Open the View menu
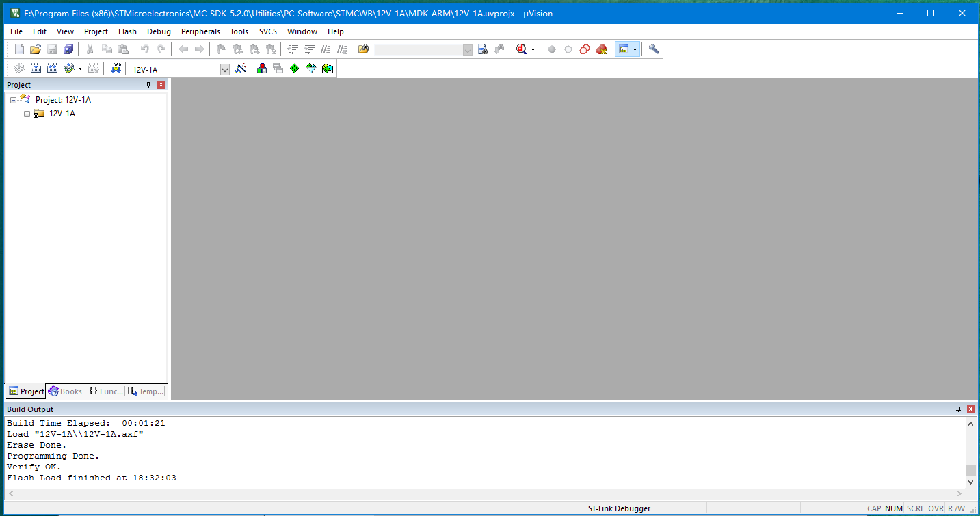Image resolution: width=980 pixels, height=516 pixels. (65, 31)
